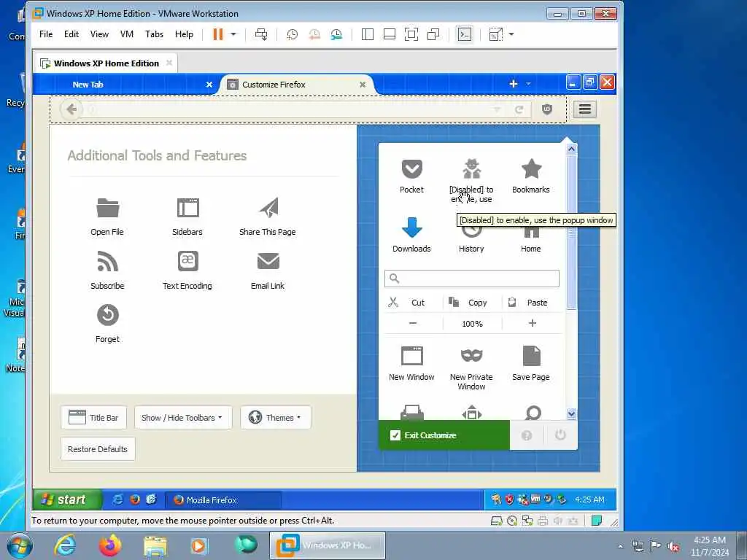747x560 pixels.
Task: Open Bookmarks star icon in the panel
Action: [x=531, y=168]
